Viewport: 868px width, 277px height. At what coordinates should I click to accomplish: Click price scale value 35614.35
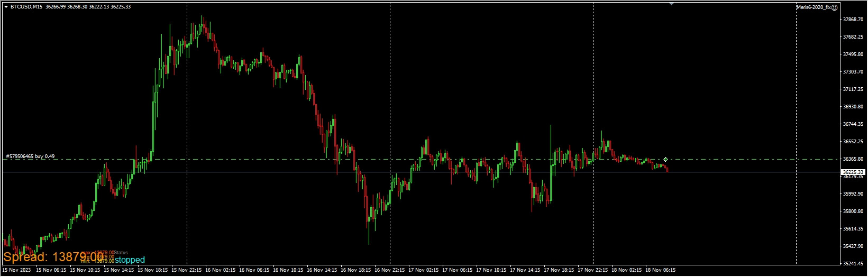(x=854, y=229)
